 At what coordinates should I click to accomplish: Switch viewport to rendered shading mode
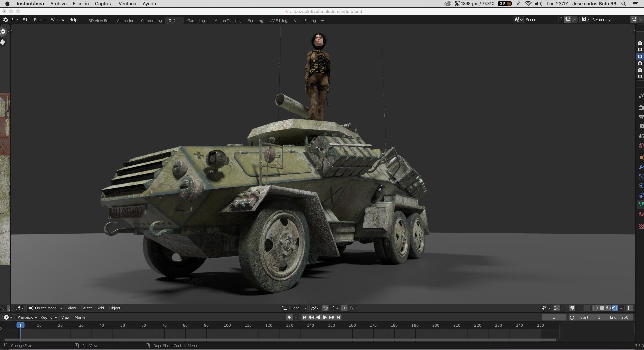615,308
